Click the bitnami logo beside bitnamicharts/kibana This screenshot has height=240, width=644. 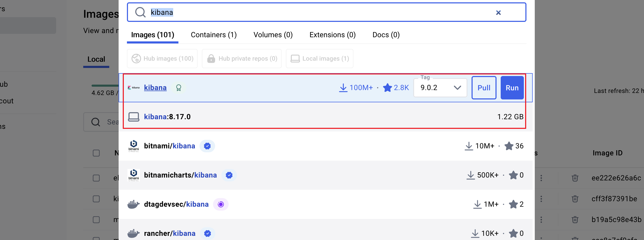(x=134, y=175)
